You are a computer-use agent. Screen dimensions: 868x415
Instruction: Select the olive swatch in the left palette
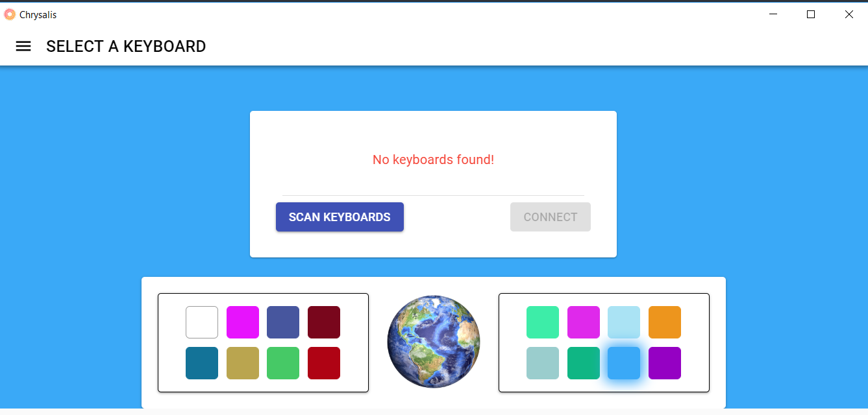click(x=242, y=363)
